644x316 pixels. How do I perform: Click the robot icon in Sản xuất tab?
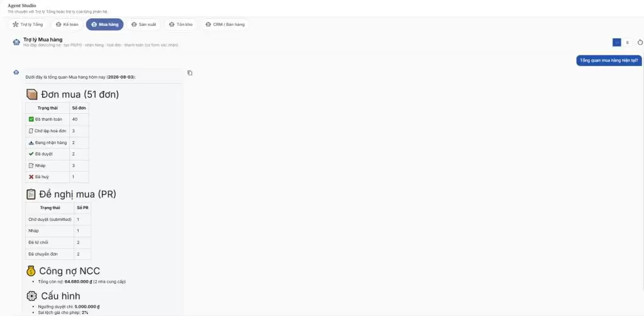click(134, 25)
